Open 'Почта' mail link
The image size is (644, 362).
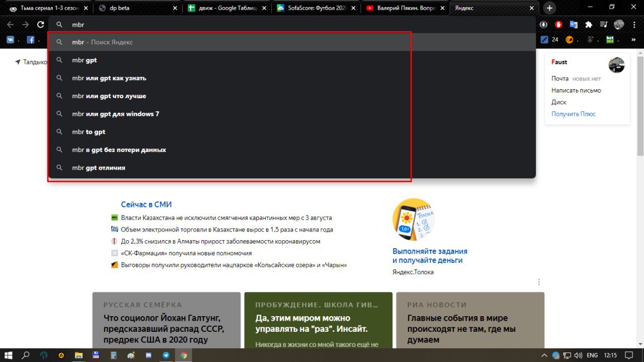(560, 79)
